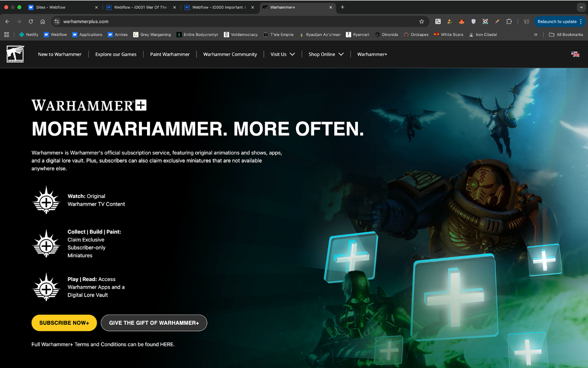Go to the browser home page icon
The width and height of the screenshot is (588, 368).
coord(43,22)
